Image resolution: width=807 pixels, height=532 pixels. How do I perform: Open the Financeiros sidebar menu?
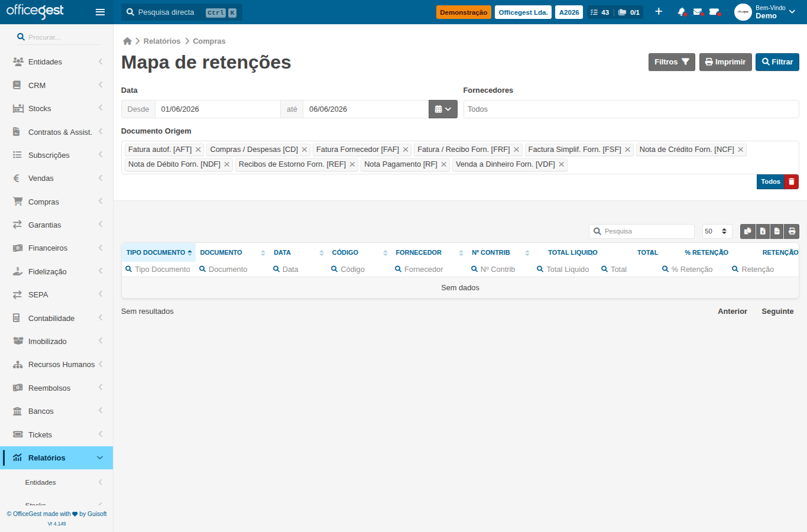click(x=57, y=248)
